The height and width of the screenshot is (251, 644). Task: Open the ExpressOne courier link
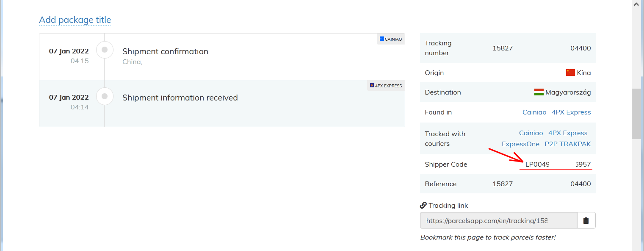click(520, 144)
